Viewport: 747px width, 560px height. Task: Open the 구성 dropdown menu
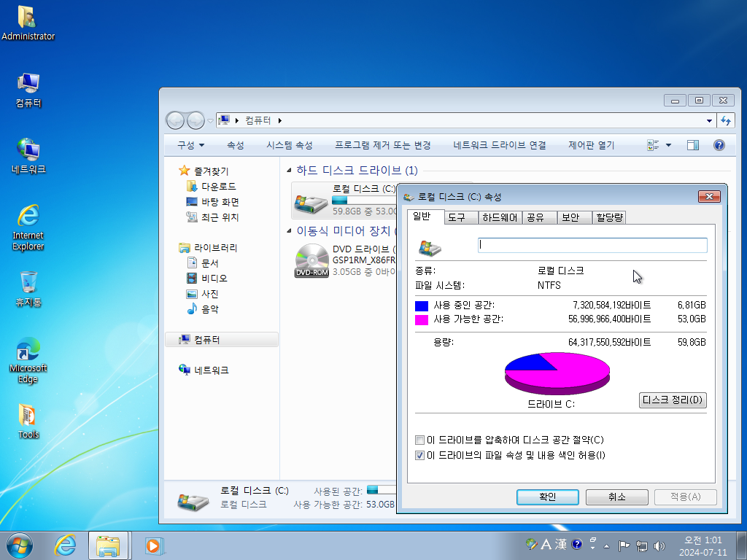coord(190,145)
